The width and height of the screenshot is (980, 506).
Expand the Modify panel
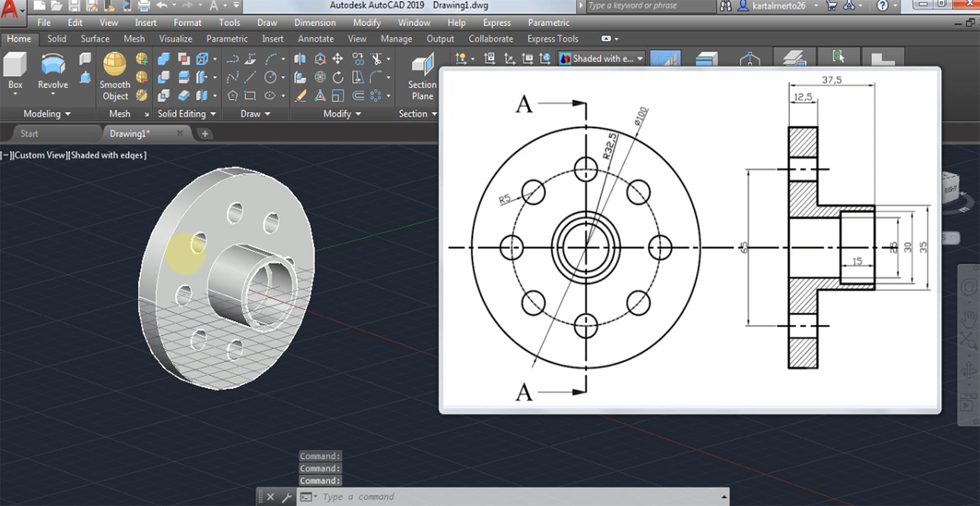point(342,114)
